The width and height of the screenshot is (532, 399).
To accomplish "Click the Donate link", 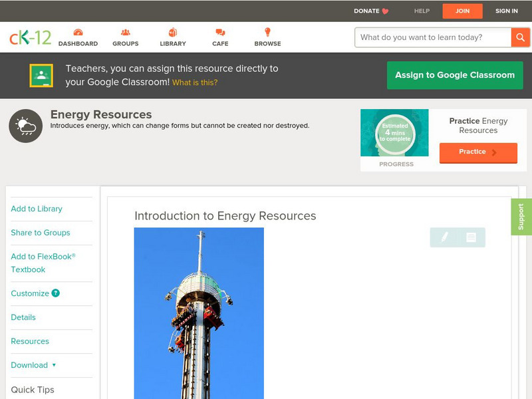I will coord(370,11).
